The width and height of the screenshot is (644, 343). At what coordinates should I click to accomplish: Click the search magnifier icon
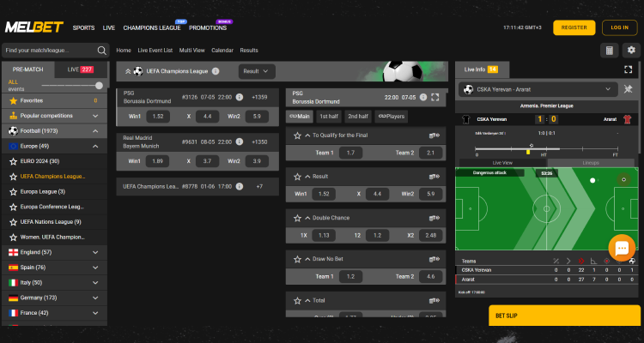(x=101, y=51)
